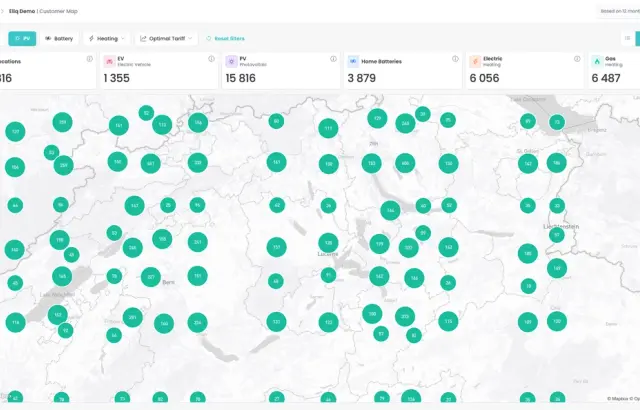Show info for the Electric heating card
The width and height of the screenshot is (640, 410).
tap(577, 59)
